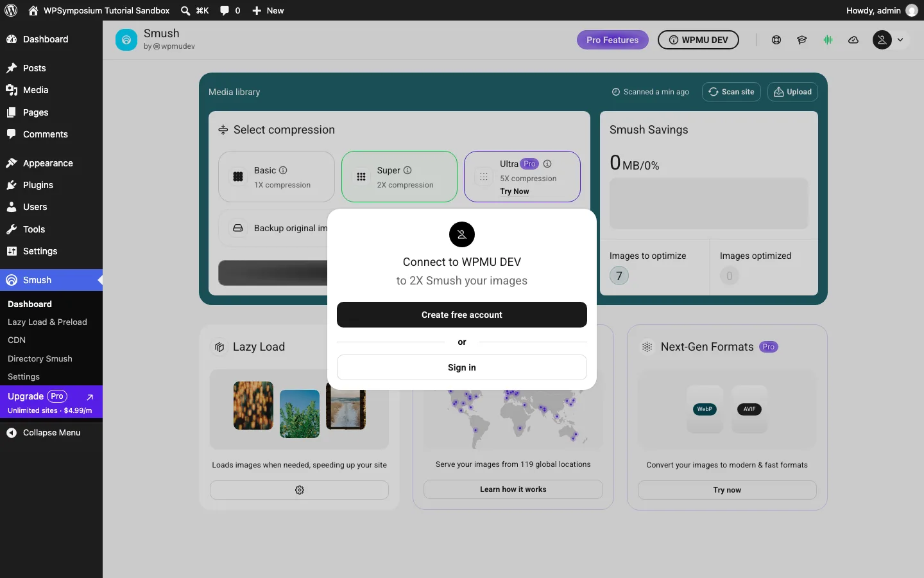The height and width of the screenshot is (578, 924).
Task: Click the Upload button in Media library
Action: tap(792, 92)
